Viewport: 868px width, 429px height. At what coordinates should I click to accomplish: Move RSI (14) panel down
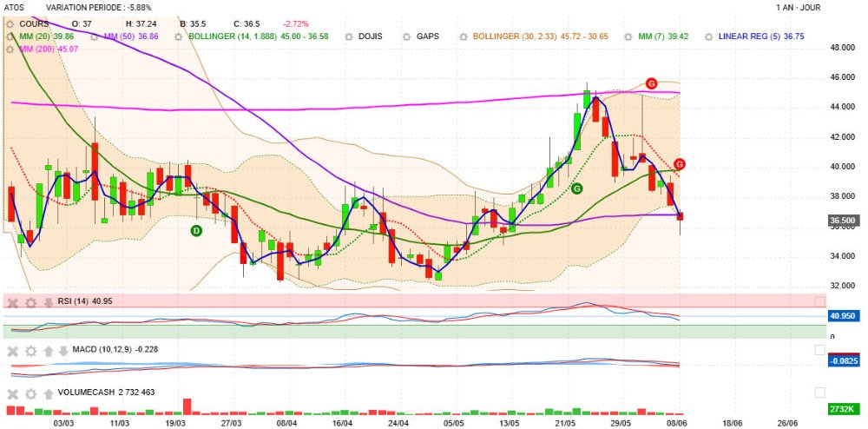point(49,302)
